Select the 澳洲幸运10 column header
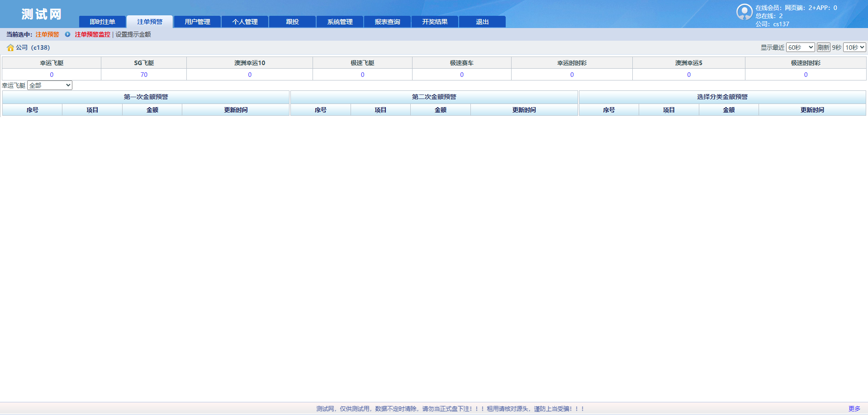 coord(249,63)
